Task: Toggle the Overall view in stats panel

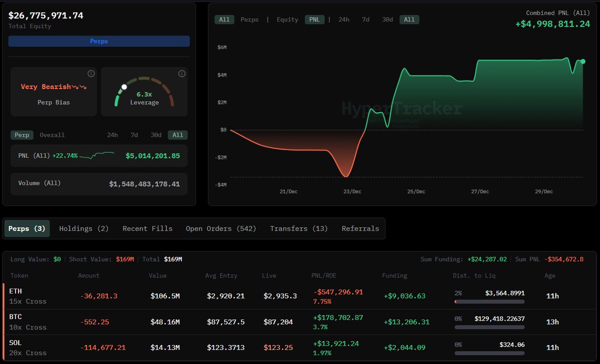Action: pyautogui.click(x=52, y=135)
